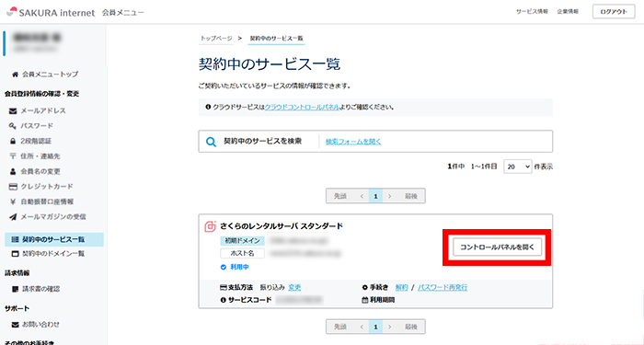Click コントロールパネルを開く button

[x=498, y=247]
